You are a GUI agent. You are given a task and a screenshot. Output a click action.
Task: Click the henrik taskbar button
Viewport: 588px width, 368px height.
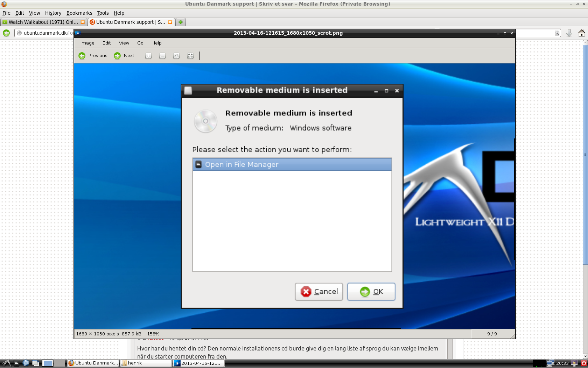click(x=146, y=363)
